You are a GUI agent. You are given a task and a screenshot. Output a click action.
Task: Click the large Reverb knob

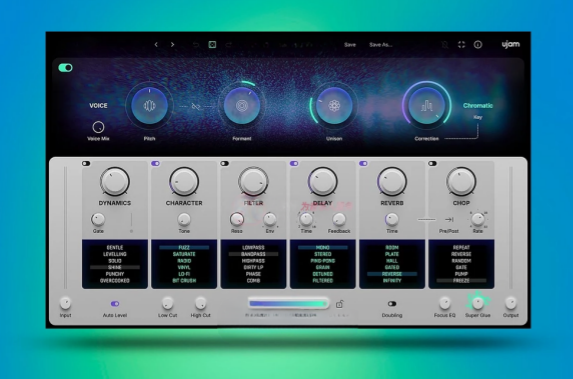coord(392,181)
